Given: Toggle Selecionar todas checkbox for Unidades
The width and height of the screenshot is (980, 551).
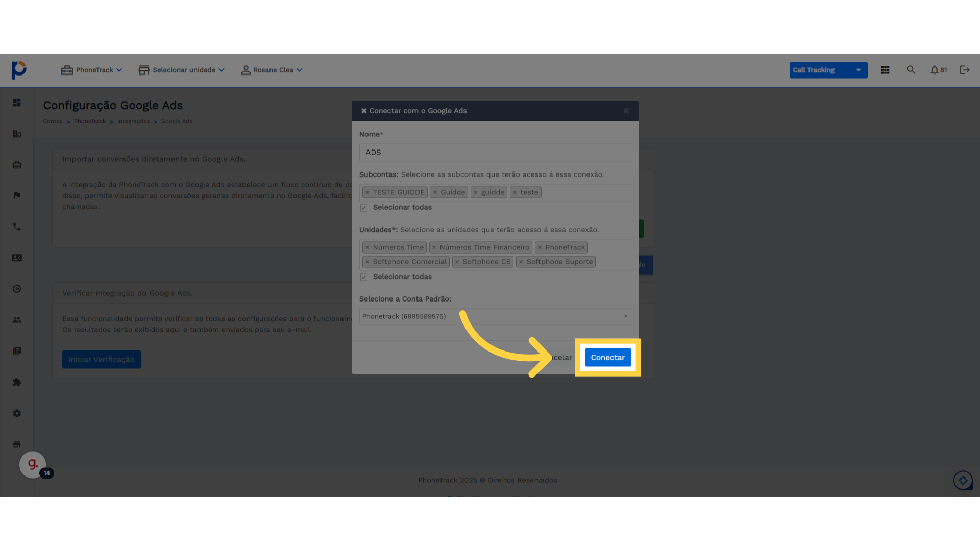Looking at the screenshot, I should [x=364, y=277].
